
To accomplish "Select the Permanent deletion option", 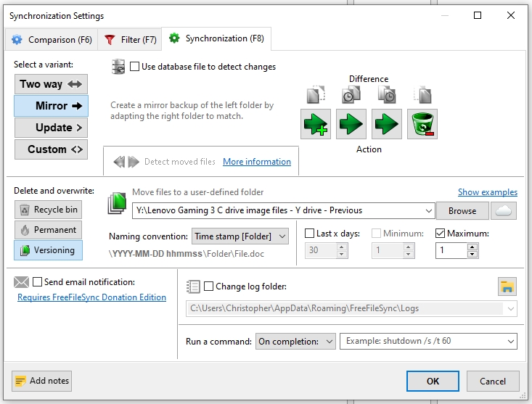I will 48,230.
